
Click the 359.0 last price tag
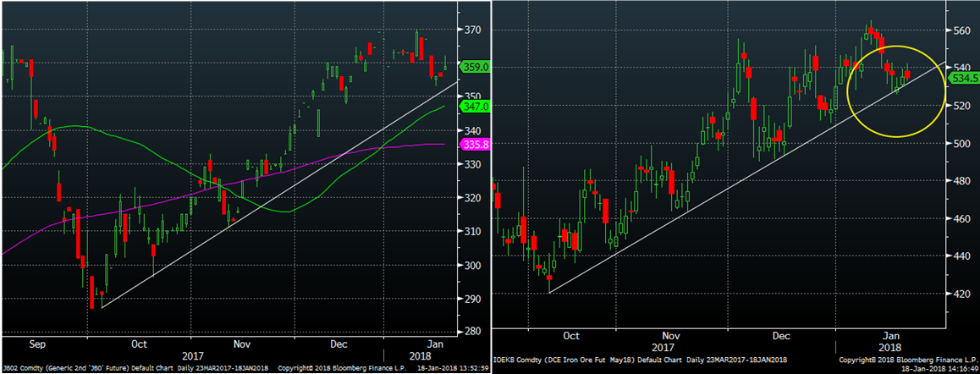pyautogui.click(x=472, y=66)
